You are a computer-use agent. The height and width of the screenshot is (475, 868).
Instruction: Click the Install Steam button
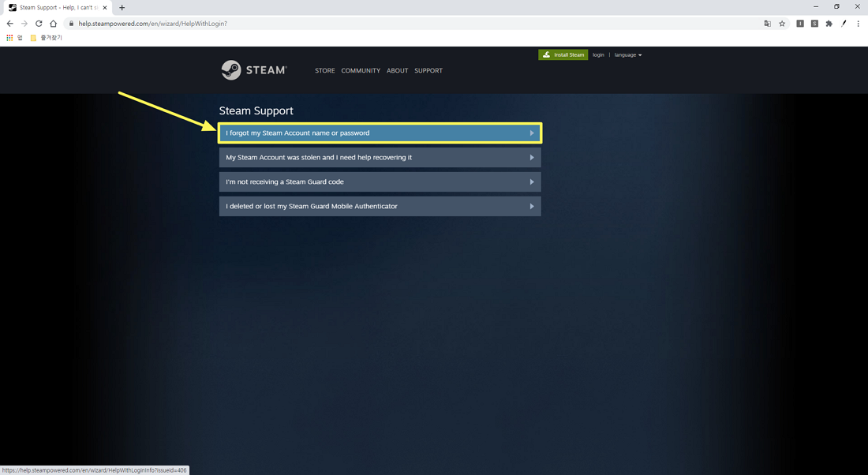(x=563, y=54)
